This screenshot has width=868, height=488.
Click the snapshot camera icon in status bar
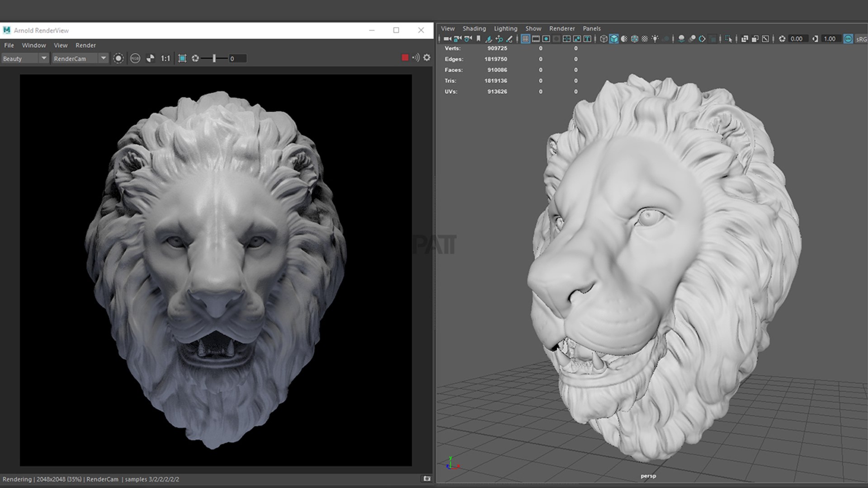pyautogui.click(x=427, y=479)
